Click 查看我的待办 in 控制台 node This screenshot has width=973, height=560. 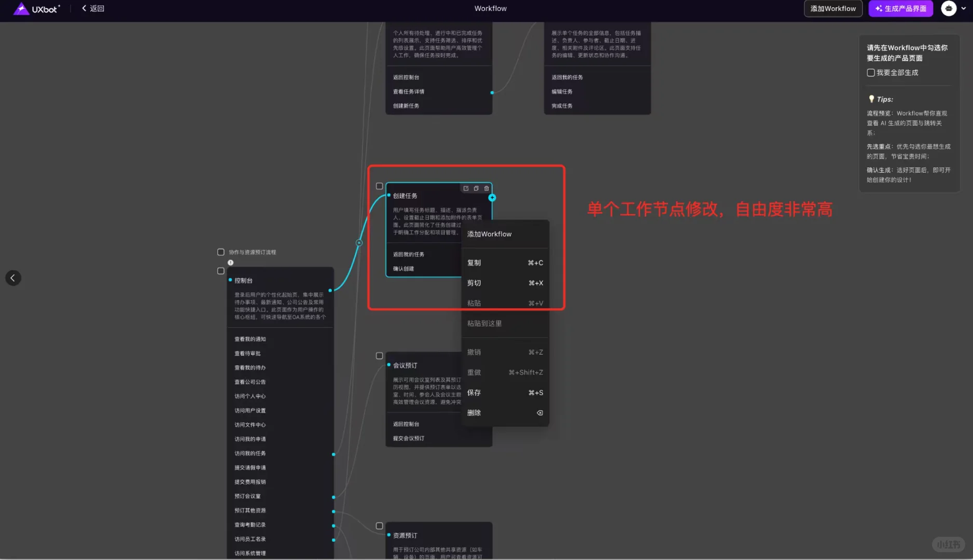coord(250,368)
